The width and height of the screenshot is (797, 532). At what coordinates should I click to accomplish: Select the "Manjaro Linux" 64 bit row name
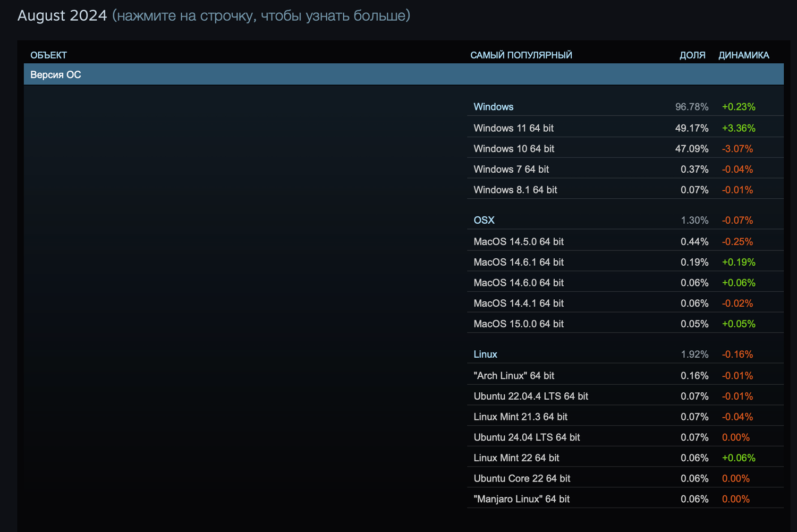pos(522,499)
